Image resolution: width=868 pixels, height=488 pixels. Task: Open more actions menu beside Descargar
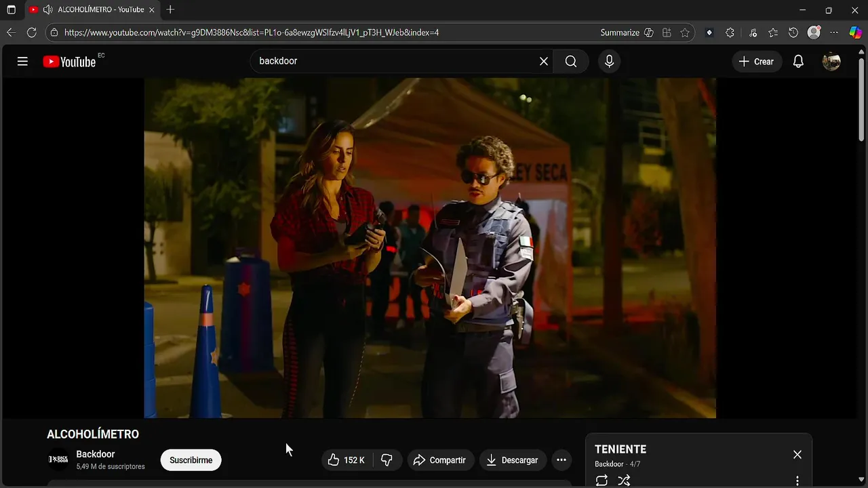point(561,460)
